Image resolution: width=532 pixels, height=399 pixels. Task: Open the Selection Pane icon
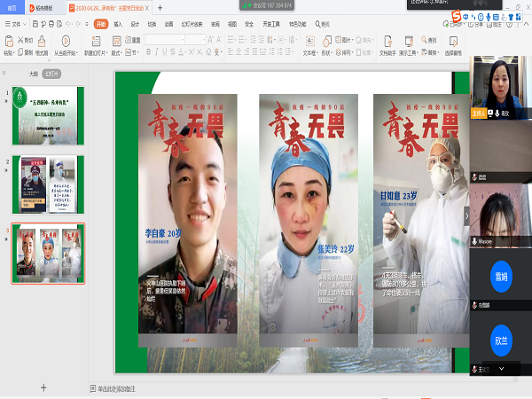coord(453,41)
